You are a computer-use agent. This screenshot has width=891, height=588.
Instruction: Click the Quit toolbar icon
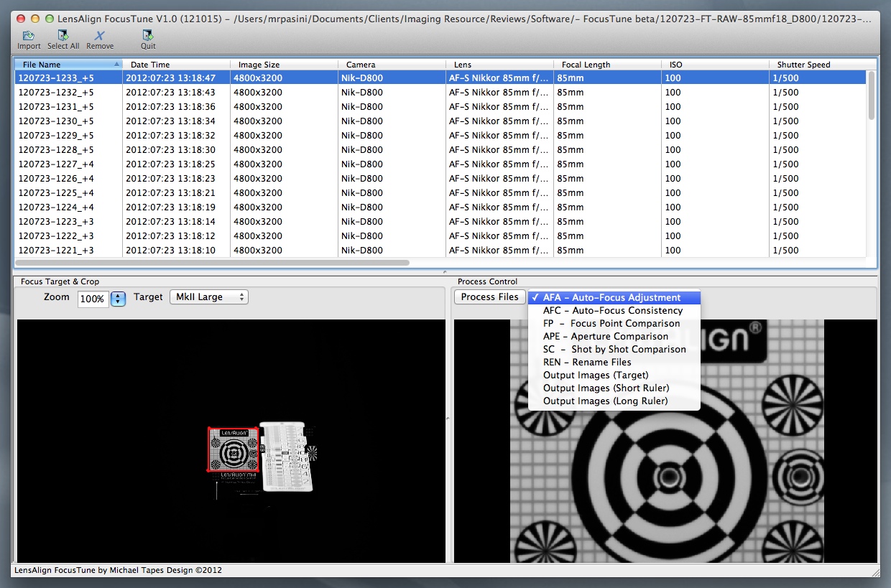(148, 35)
